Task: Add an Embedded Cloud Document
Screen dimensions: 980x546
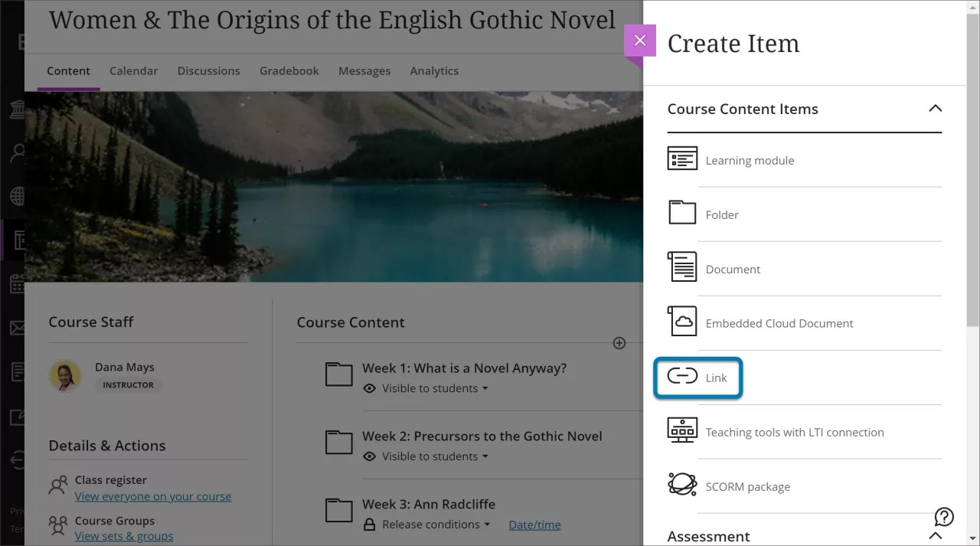Action: [779, 323]
